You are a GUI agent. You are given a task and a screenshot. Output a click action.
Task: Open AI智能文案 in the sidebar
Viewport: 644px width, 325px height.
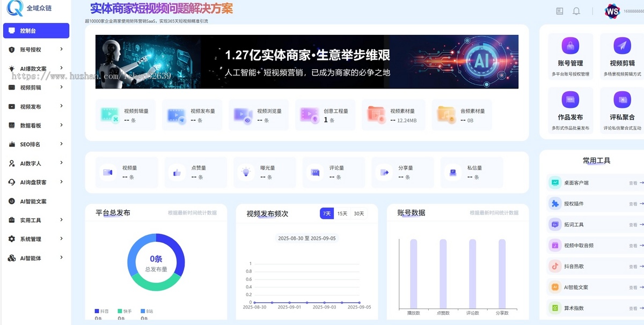click(x=36, y=201)
